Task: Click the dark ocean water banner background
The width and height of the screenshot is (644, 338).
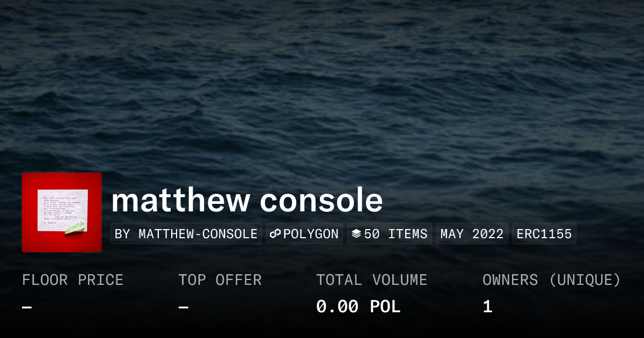Action: point(322,86)
